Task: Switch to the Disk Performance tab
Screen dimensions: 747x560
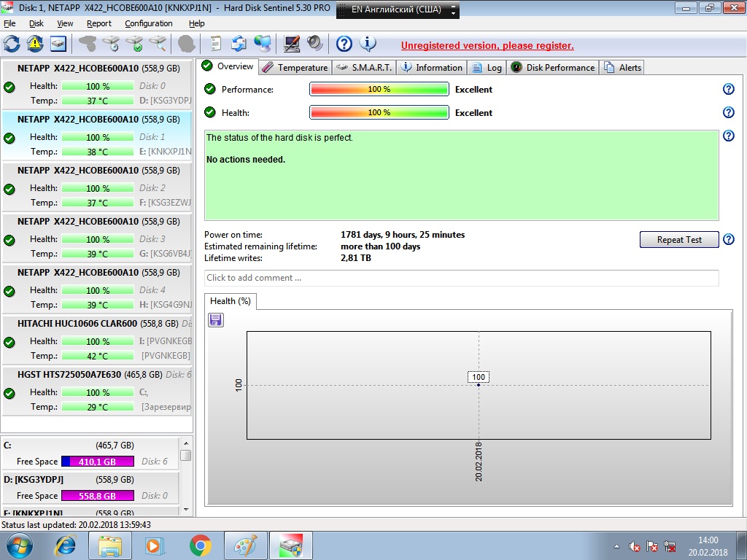Action: 553,68
